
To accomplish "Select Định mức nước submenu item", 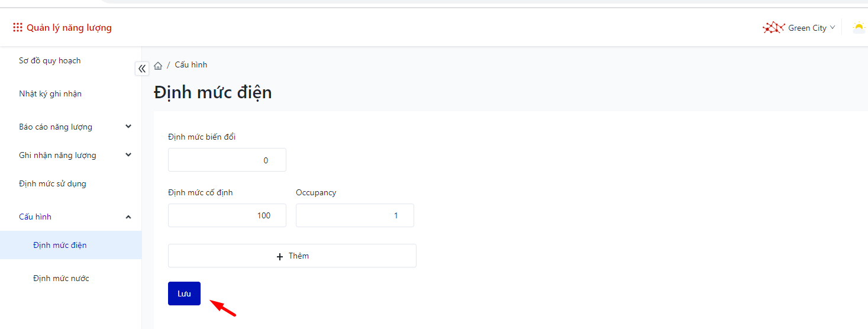I will [x=61, y=278].
